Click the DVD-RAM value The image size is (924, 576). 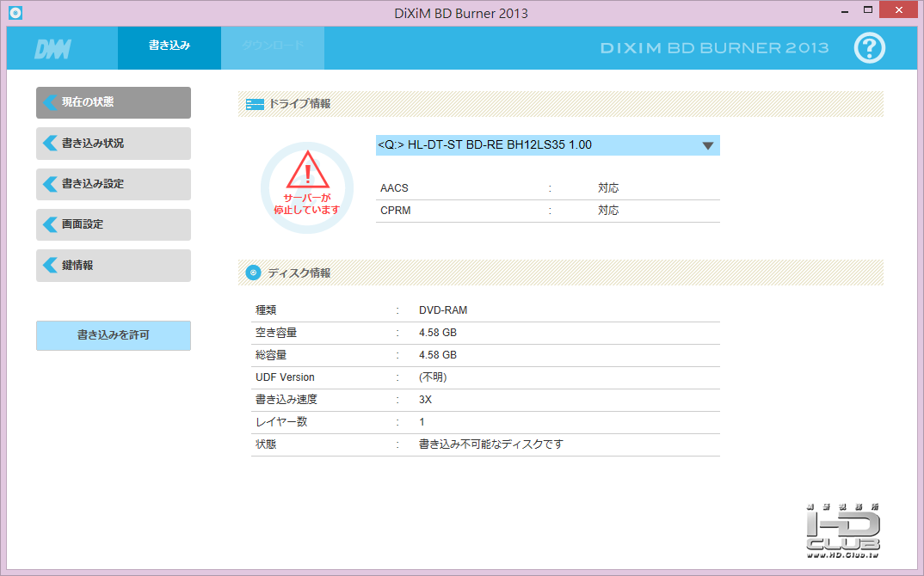443,309
